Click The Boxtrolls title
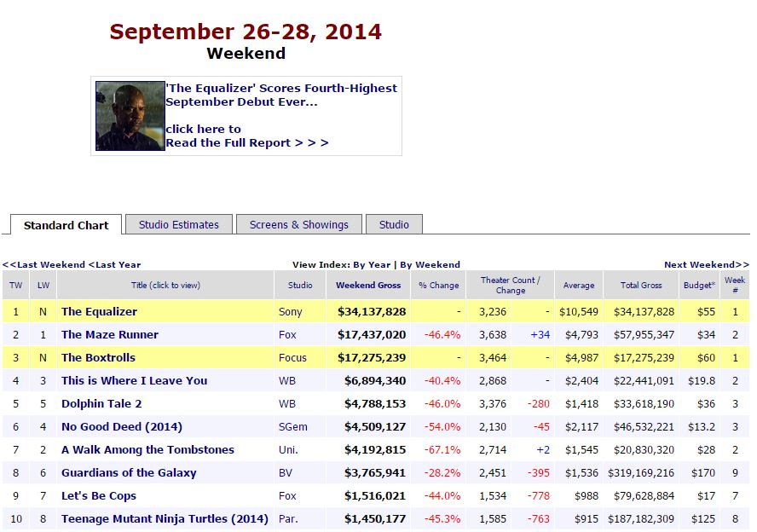Screen dimensions: 757x532 click(98, 358)
